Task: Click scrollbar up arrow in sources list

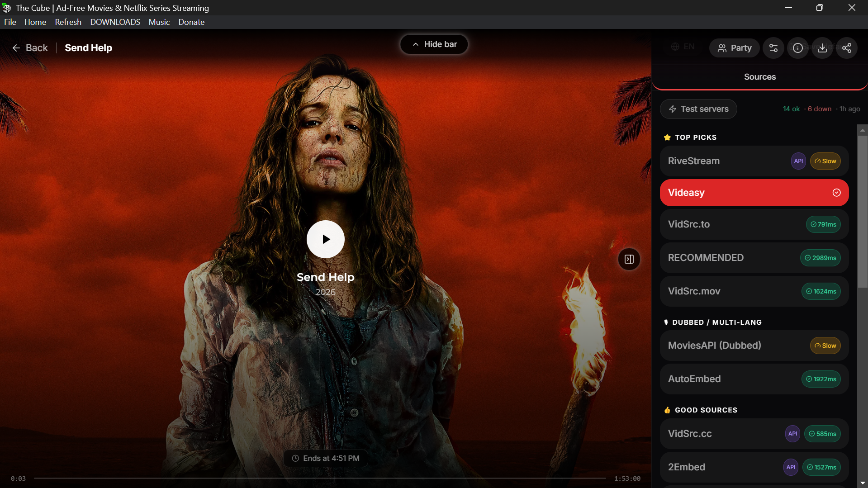Action: (x=863, y=130)
